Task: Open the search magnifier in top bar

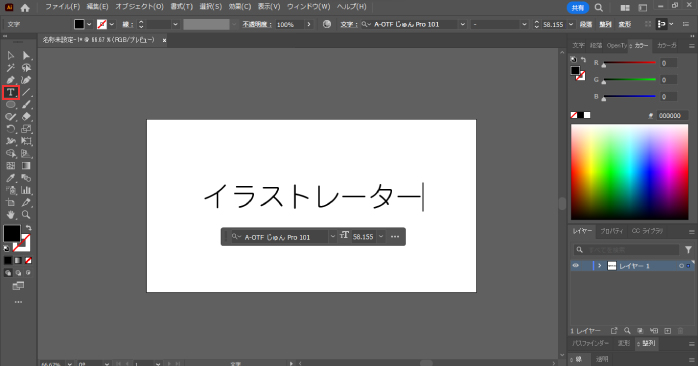Action: [x=599, y=8]
